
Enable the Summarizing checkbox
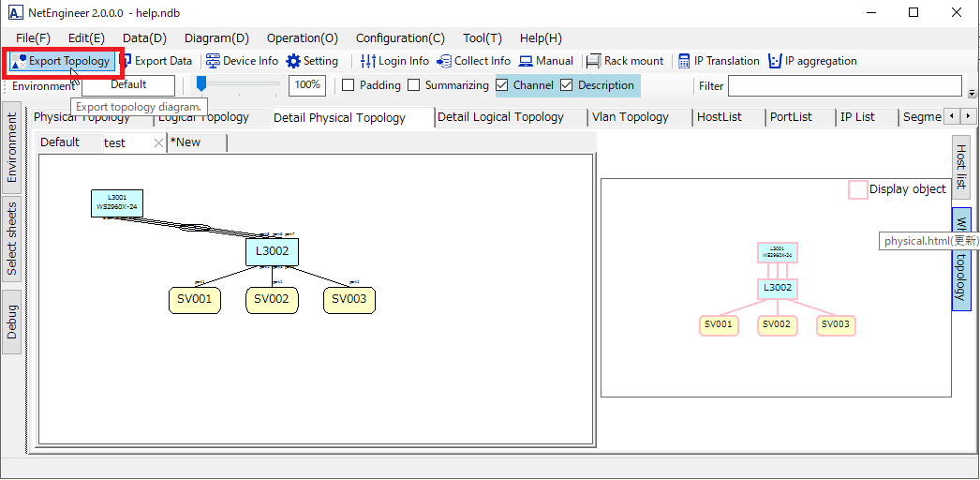click(x=414, y=85)
